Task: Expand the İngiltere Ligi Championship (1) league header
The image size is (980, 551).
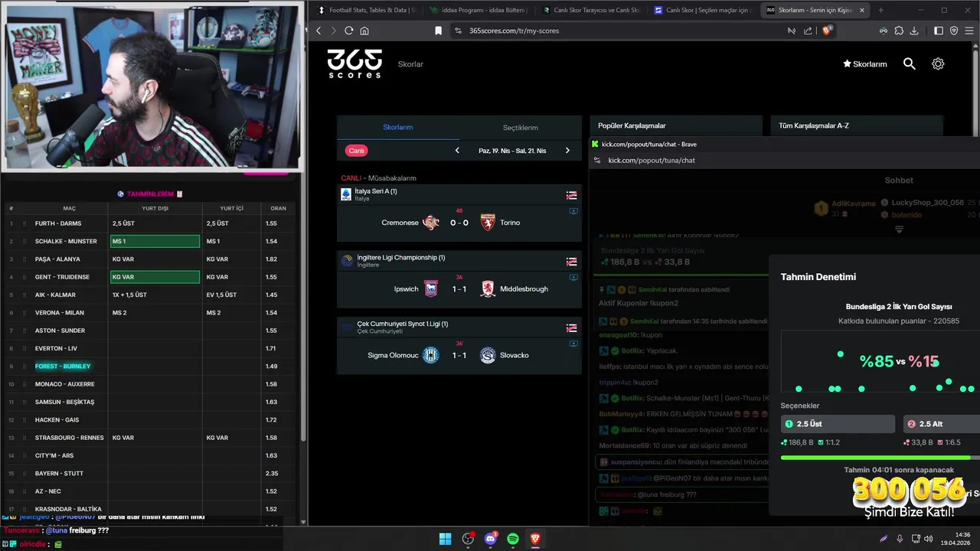Action: pos(459,261)
